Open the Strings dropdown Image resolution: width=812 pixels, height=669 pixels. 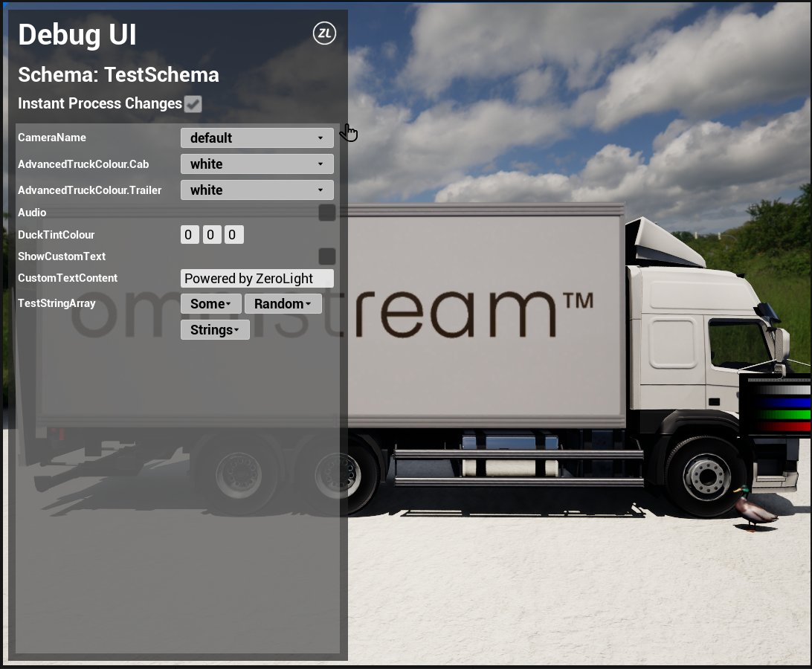215,329
